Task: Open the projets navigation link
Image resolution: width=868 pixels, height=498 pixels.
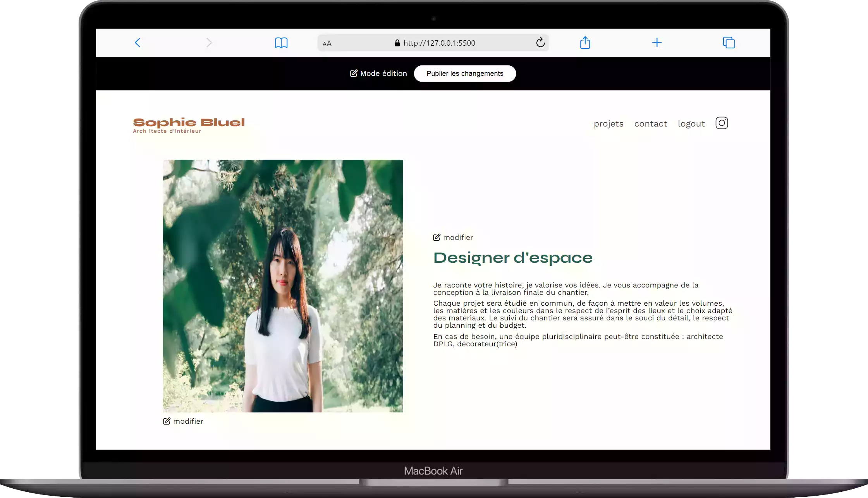Action: point(608,124)
